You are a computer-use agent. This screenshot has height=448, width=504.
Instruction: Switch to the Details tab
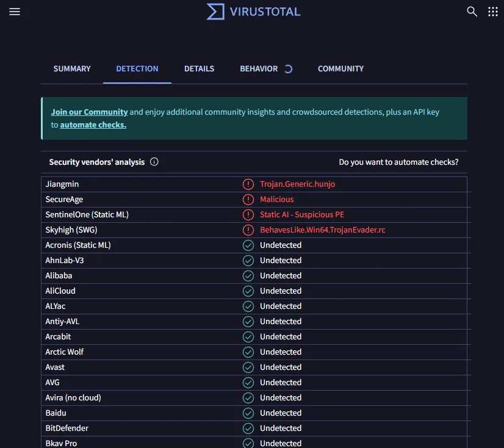point(199,69)
